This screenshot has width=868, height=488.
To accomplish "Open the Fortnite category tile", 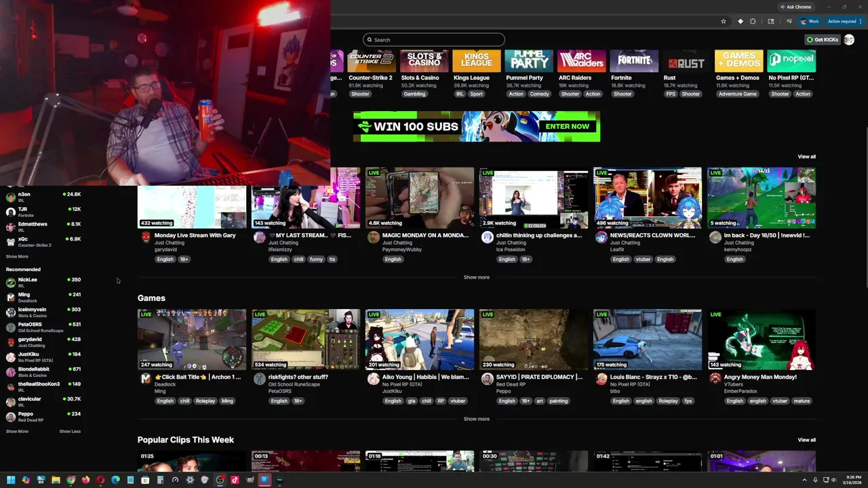I will click(x=634, y=61).
